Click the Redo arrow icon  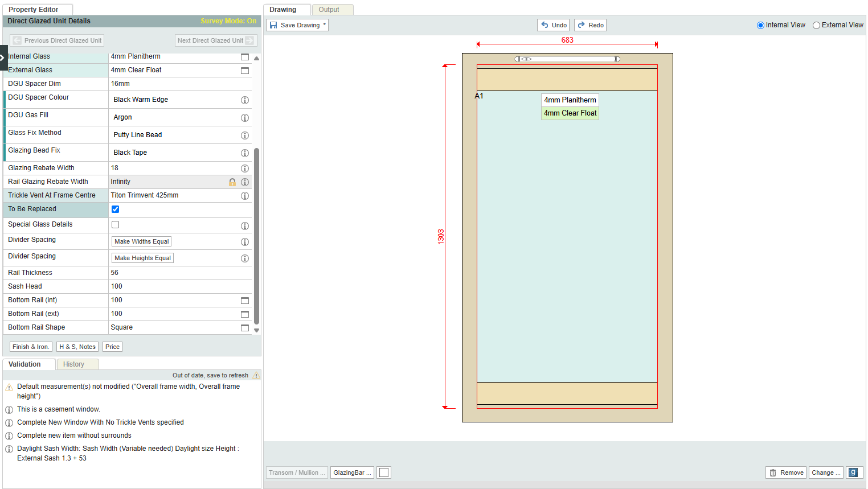tap(582, 25)
